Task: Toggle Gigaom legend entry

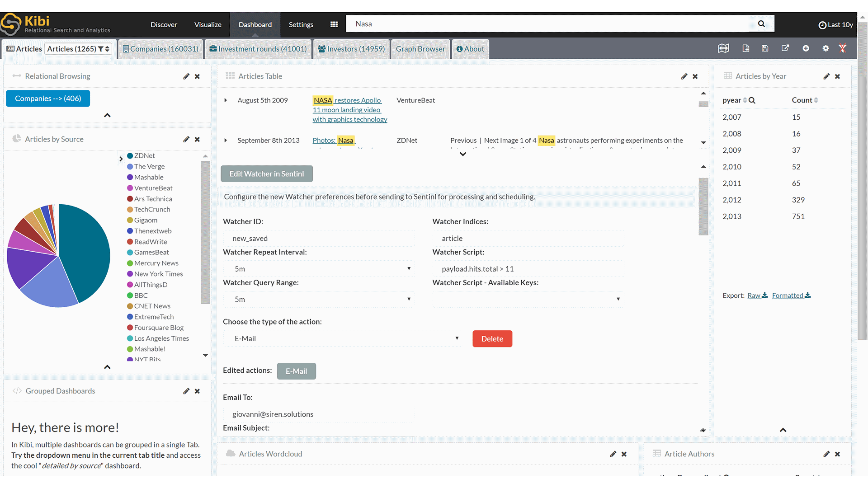Action: [142, 220]
